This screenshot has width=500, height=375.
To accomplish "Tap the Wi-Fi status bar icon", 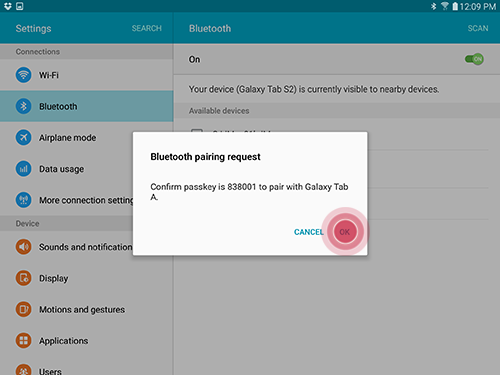I will (445, 6).
